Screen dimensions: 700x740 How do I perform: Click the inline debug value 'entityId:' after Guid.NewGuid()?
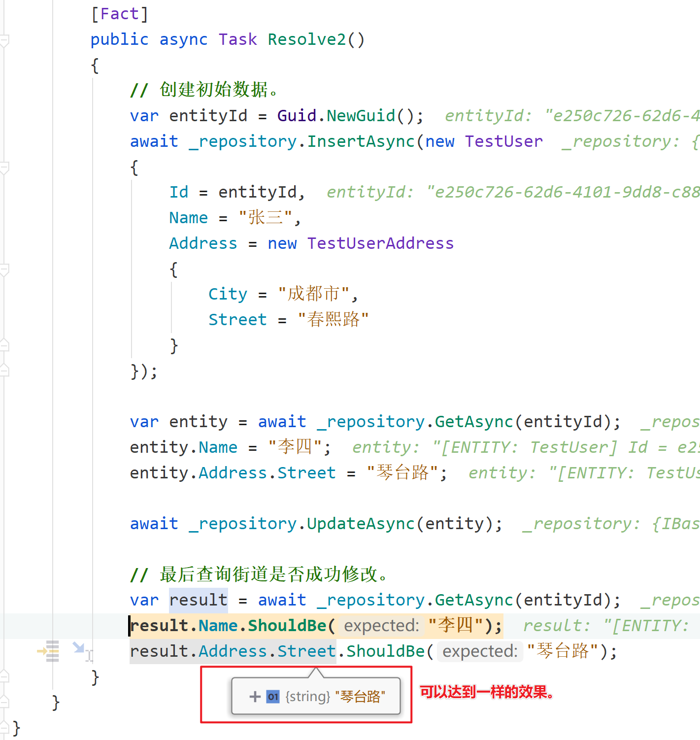coord(489,116)
